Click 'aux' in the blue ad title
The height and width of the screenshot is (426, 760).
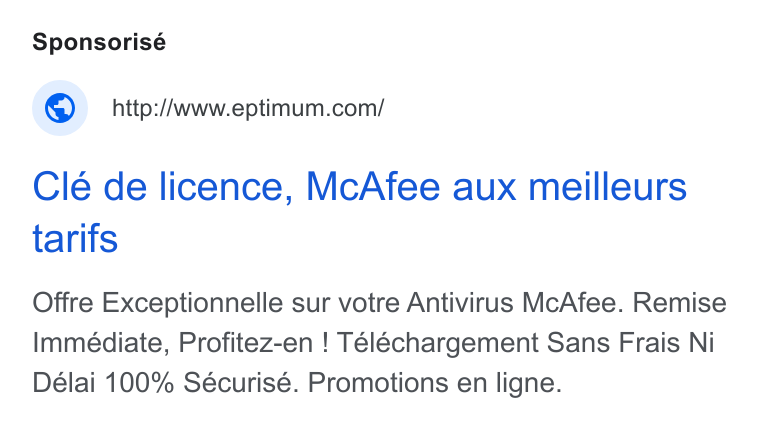pyautogui.click(x=484, y=188)
